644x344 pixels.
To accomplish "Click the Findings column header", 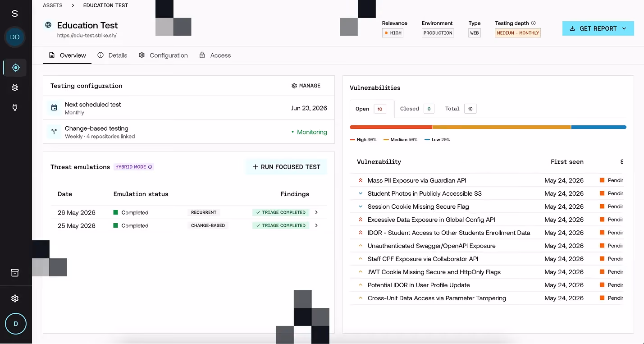I will (295, 194).
